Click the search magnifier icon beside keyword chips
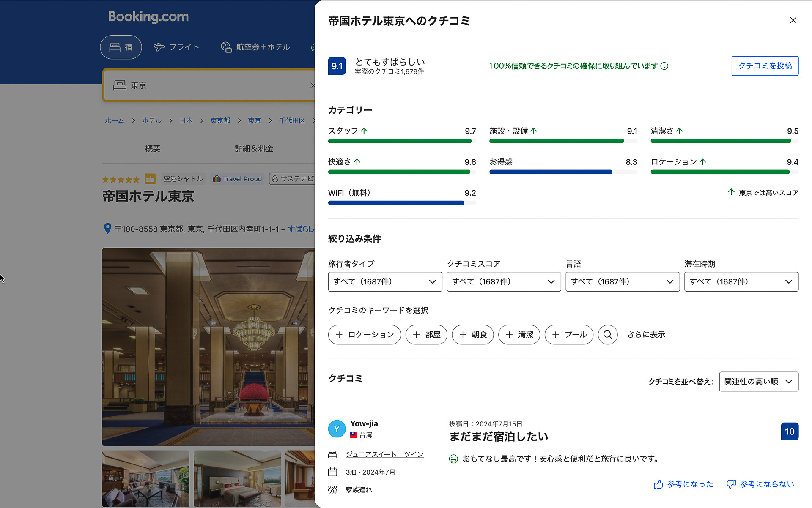This screenshot has width=812, height=508. (x=608, y=335)
